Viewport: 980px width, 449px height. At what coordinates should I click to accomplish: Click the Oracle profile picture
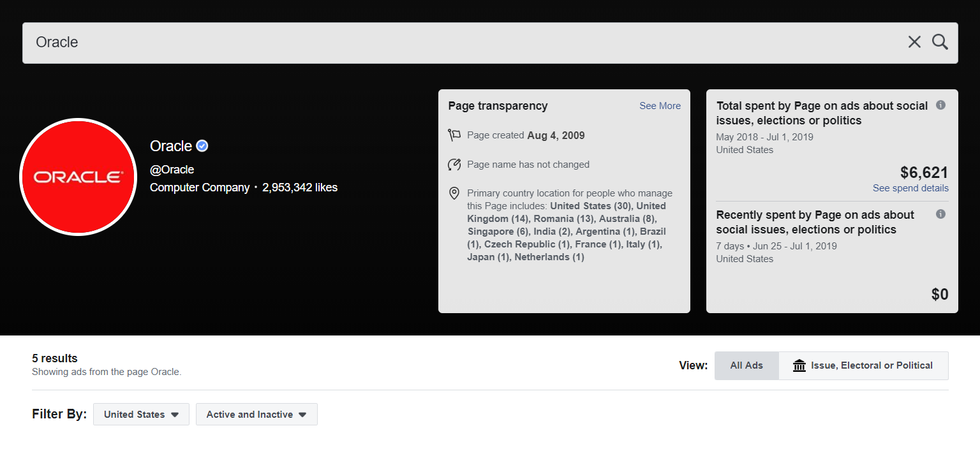tap(78, 177)
